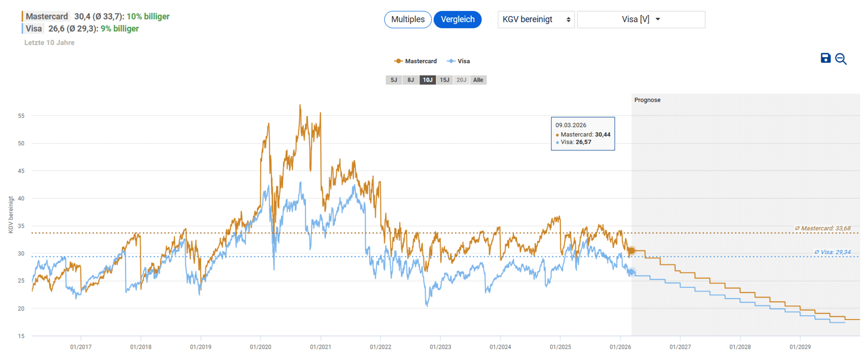Switch to the Multiples view
The image size is (868, 358).
point(407,19)
